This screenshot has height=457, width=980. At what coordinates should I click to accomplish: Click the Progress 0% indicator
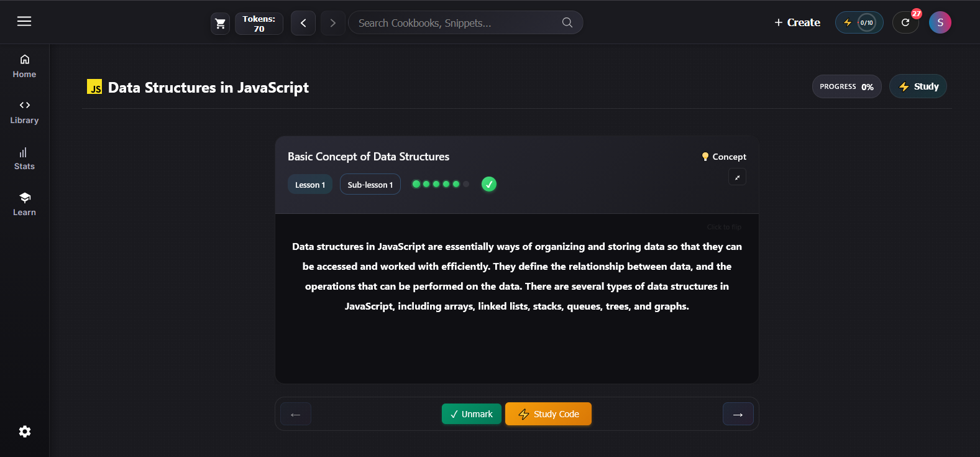[846, 87]
